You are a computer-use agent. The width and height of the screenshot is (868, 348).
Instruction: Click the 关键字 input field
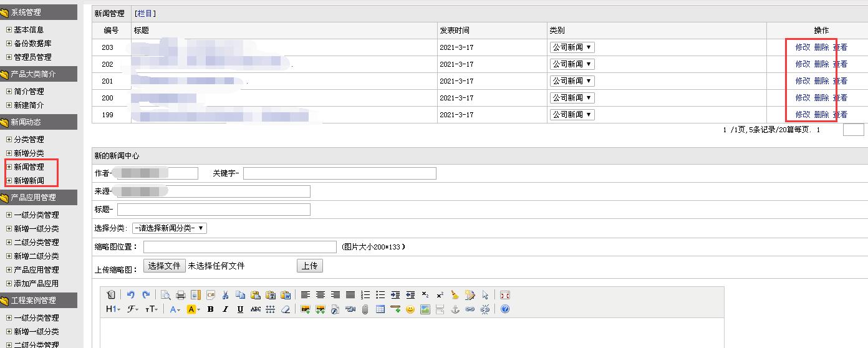pos(339,173)
